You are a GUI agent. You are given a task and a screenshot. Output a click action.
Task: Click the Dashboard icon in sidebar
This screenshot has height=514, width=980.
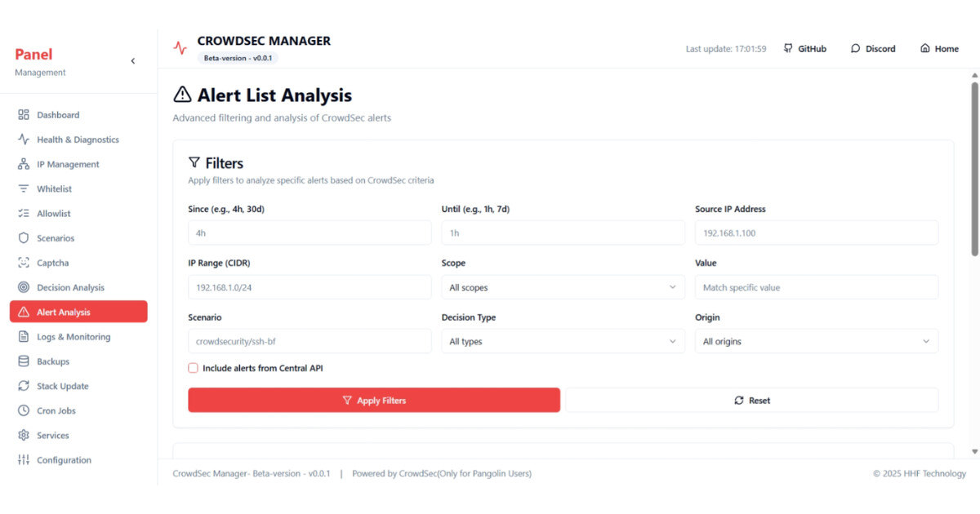[x=24, y=115]
